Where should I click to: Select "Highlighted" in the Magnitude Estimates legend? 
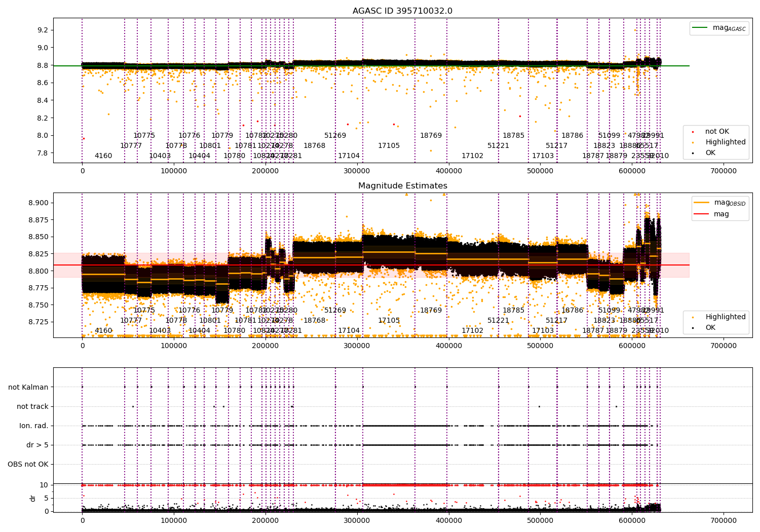[x=726, y=317]
